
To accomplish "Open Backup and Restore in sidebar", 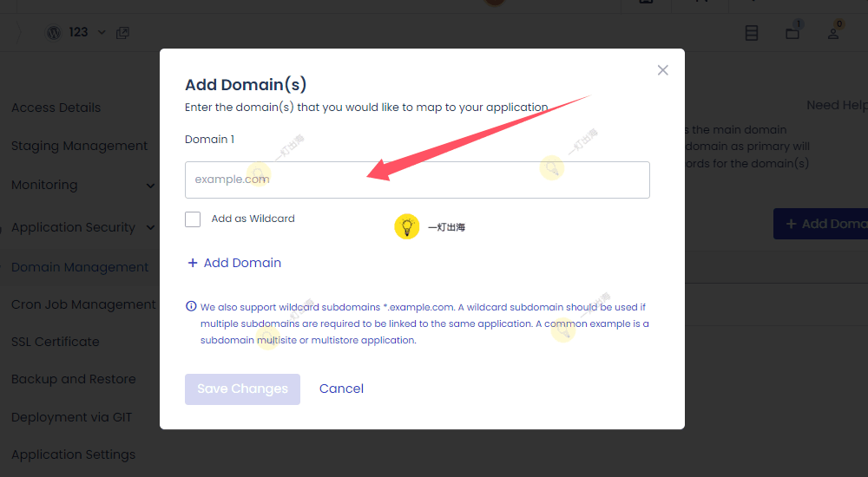I will point(73,379).
